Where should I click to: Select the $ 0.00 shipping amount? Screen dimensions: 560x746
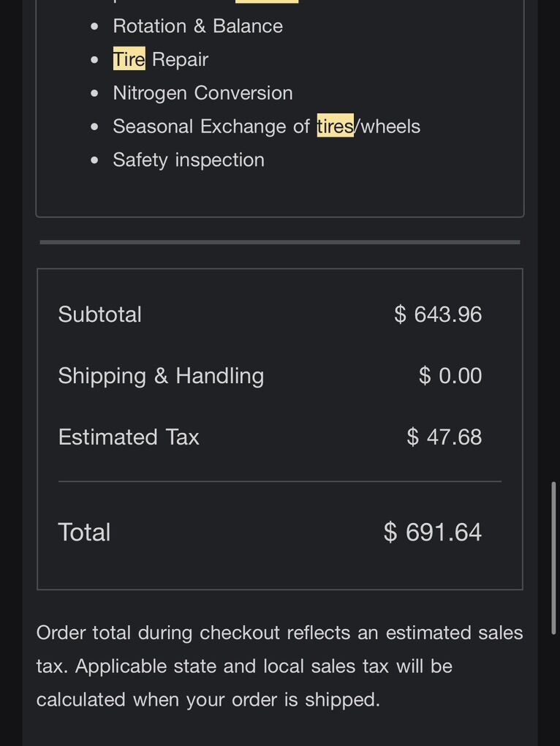click(x=450, y=376)
